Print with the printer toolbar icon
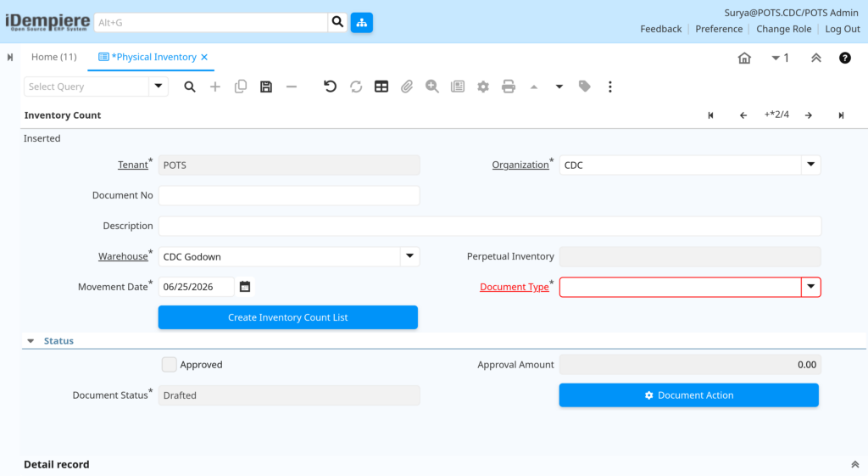This screenshot has width=868, height=476. point(509,87)
